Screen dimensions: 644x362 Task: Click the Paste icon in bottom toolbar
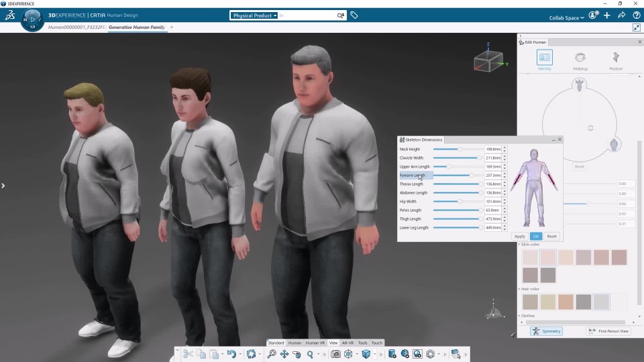214,354
